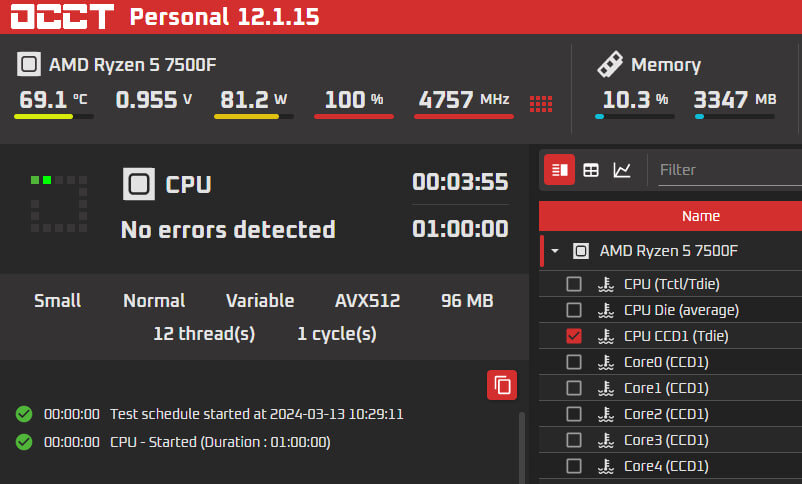Open the graph view icon
This screenshot has height=484, width=802.
(x=622, y=169)
